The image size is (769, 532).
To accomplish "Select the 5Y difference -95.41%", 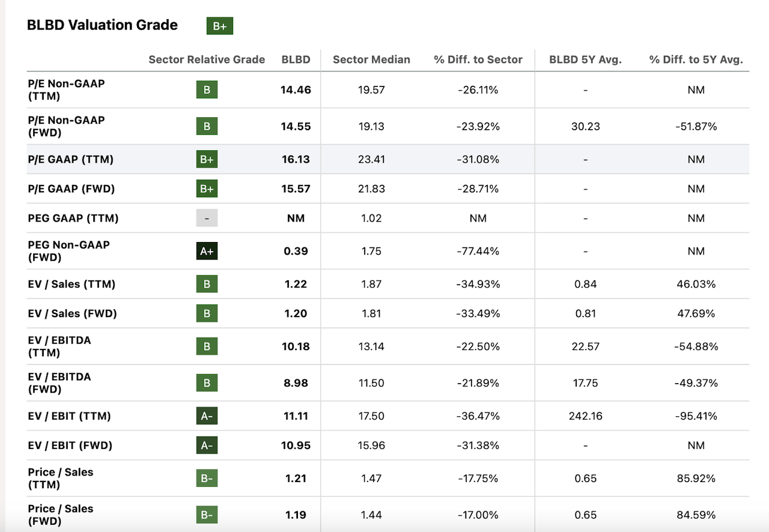I will coord(696,416).
